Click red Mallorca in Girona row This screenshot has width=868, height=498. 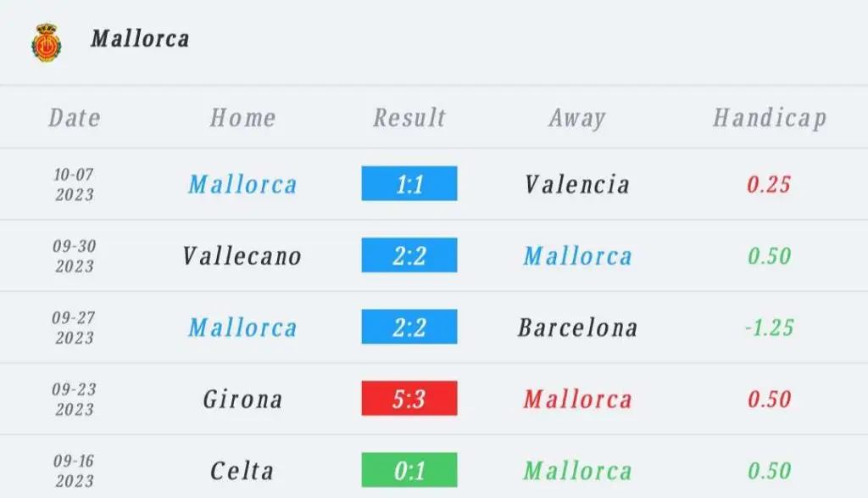tap(577, 399)
